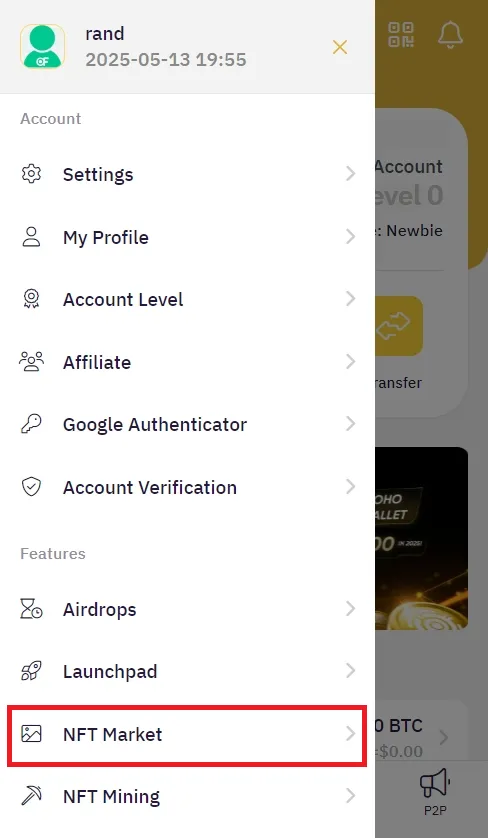Click the Google Authenticator key icon
The height and width of the screenshot is (838, 488).
click(31, 424)
